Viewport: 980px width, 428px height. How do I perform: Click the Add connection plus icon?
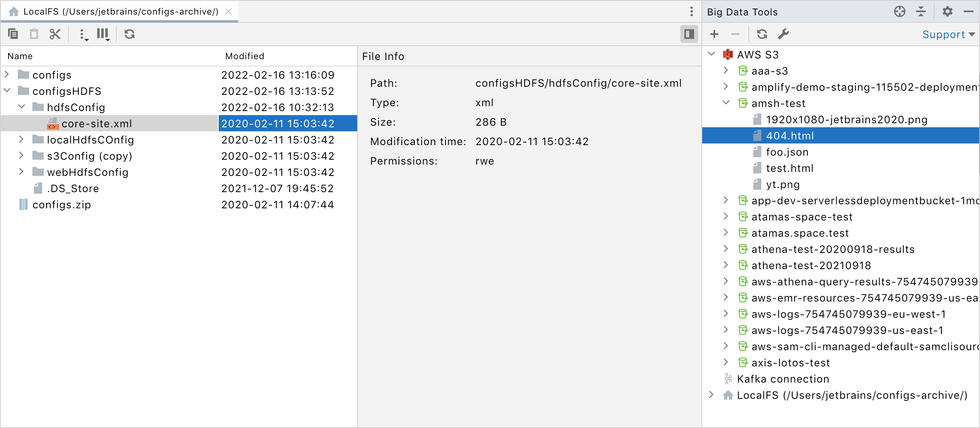pyautogui.click(x=714, y=34)
